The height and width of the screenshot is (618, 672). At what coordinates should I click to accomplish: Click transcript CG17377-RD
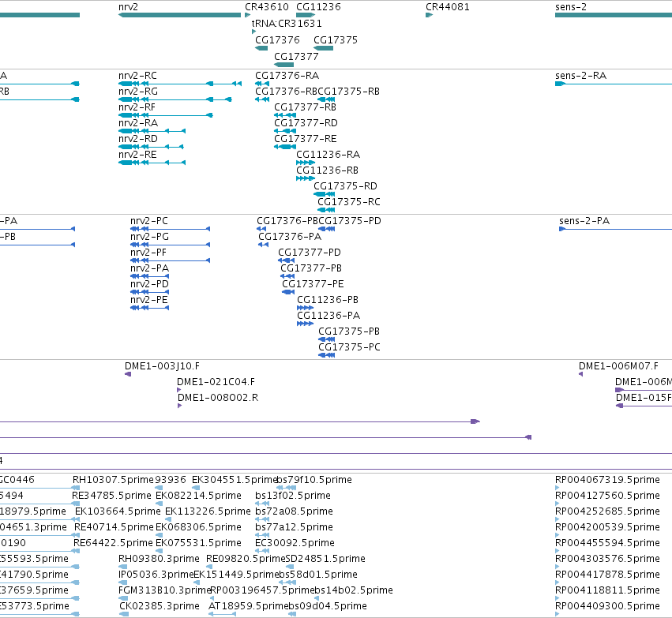pyautogui.click(x=306, y=123)
